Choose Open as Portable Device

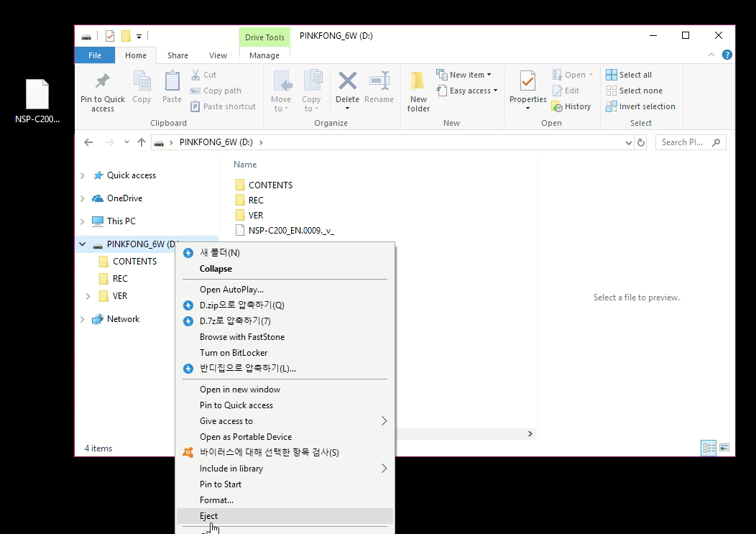285,436
